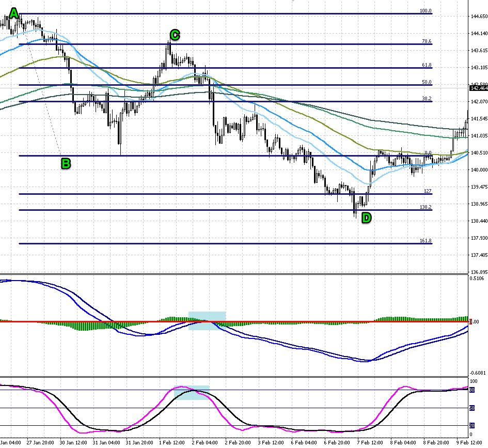Select the green point B marker

click(x=65, y=164)
